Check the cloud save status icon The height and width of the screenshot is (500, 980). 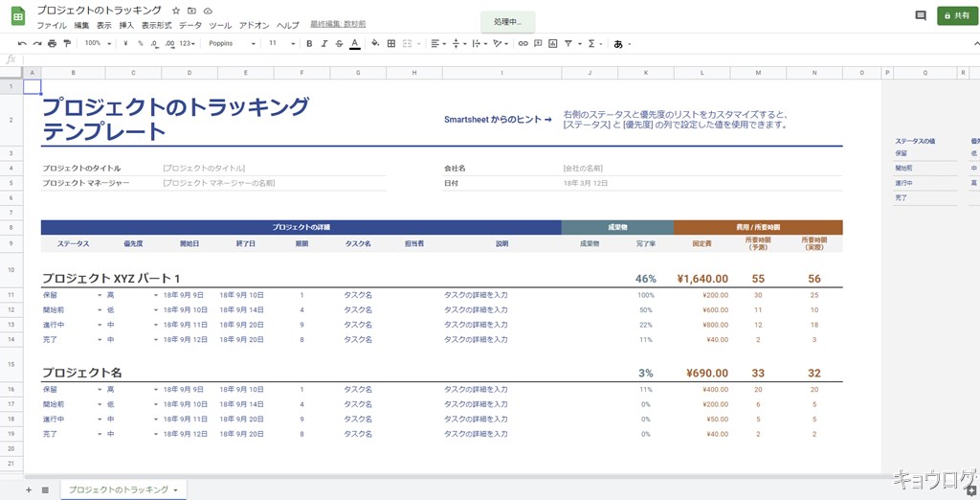coord(208,11)
